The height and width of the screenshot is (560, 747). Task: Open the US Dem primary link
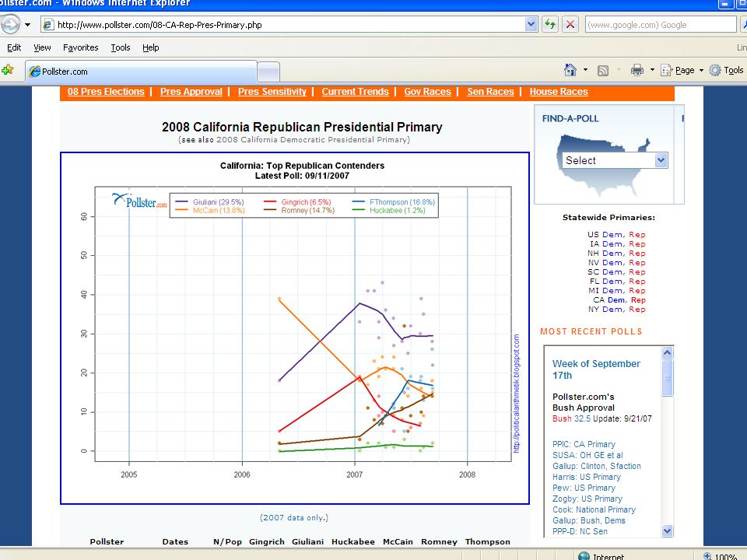tap(612, 235)
